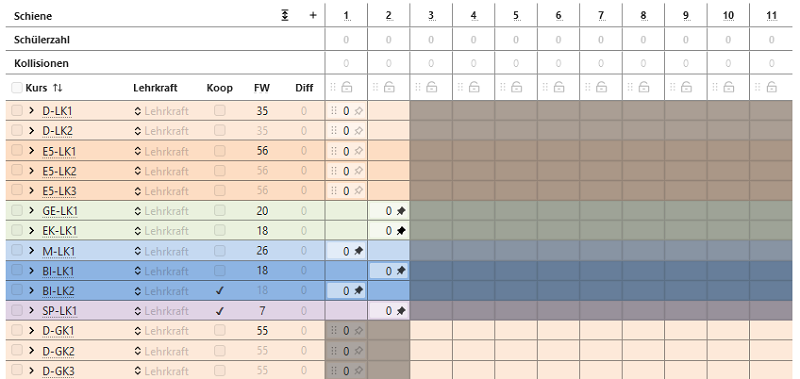Check the selection box for GE-LK1

(16, 210)
